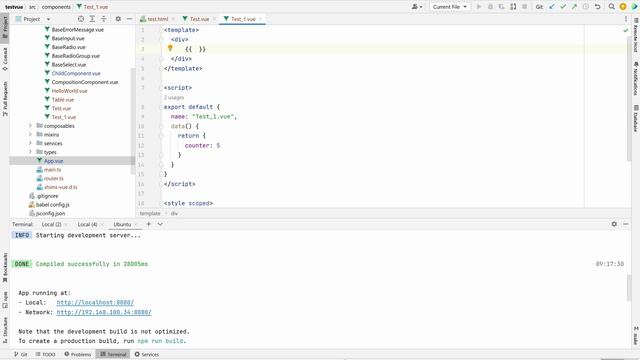Click the green Run button
The image size is (640, 360).
pyautogui.click(x=479, y=7)
